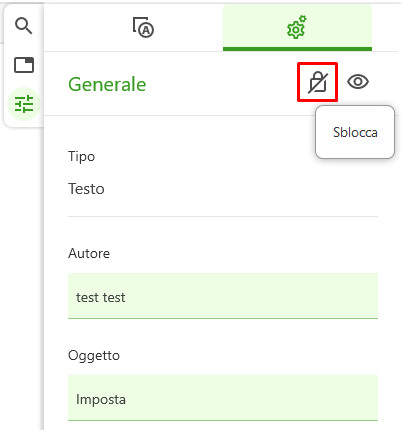
Task: Switch to the gear settings tab
Action: (x=297, y=27)
